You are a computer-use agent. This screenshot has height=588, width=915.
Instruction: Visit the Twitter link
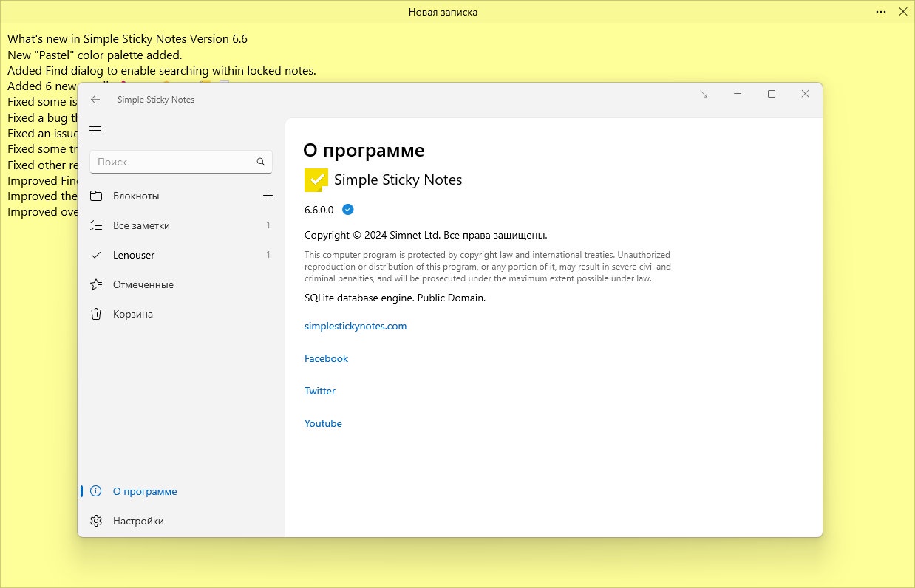point(320,391)
